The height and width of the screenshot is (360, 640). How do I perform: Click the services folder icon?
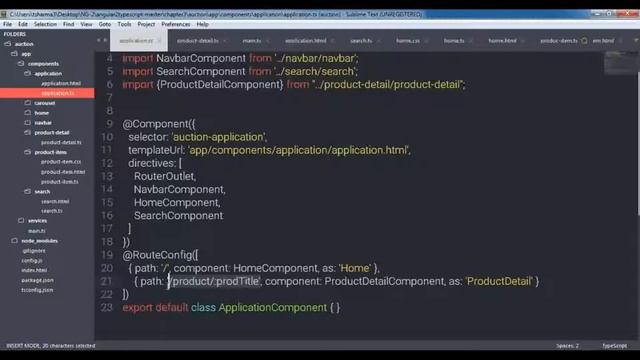pyautogui.click(x=21, y=220)
